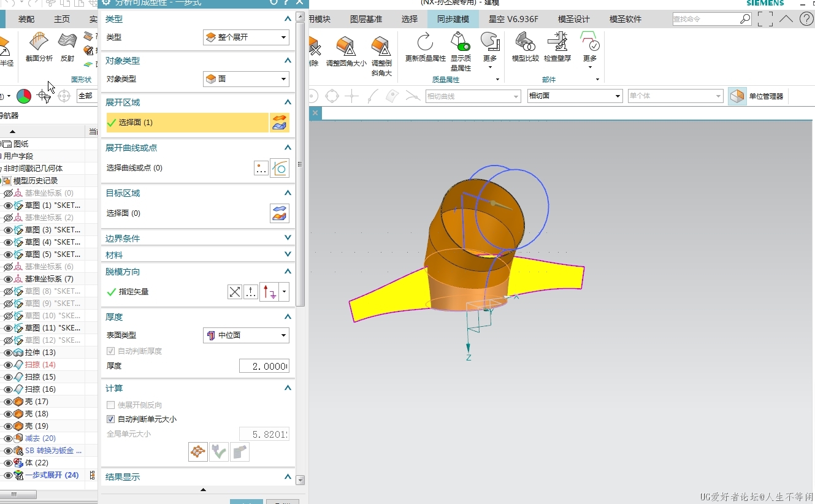Toggle visibility of 壳 (17)
This screenshot has width=815, height=504.
point(9,402)
